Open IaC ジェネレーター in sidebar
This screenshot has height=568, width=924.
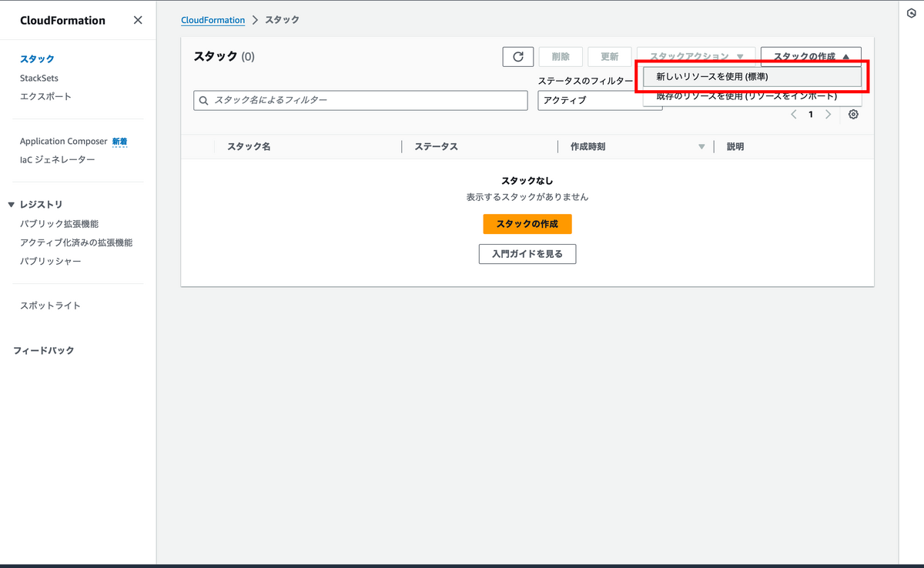click(58, 160)
